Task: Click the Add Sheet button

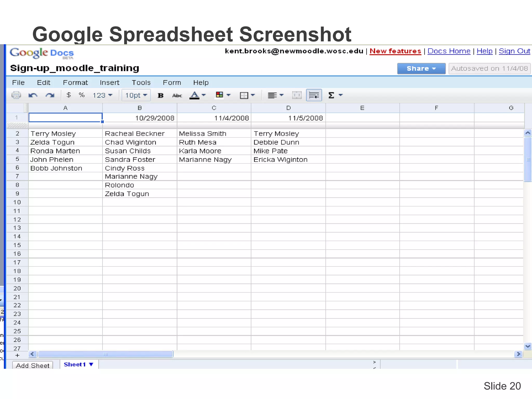Action: (32, 365)
